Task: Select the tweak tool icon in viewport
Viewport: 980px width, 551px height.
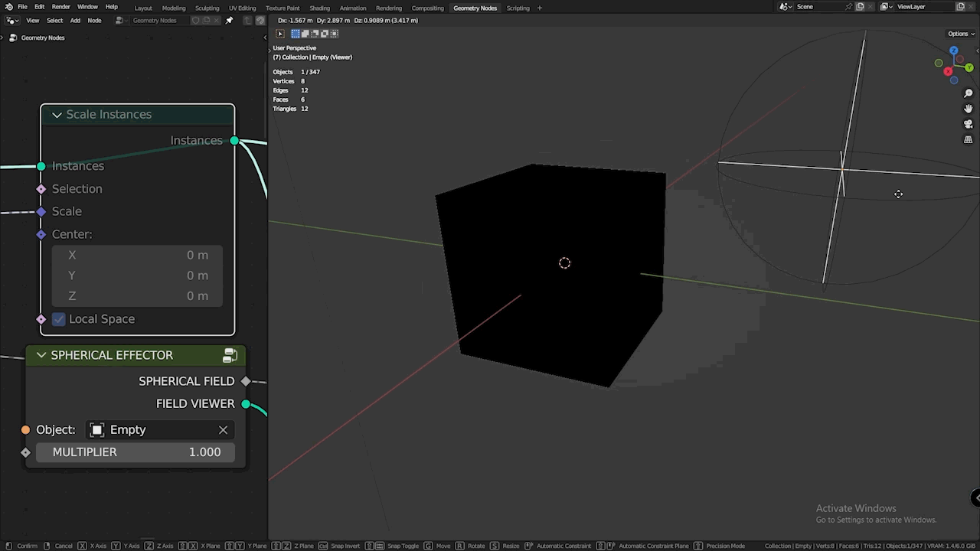Action: coord(280,34)
